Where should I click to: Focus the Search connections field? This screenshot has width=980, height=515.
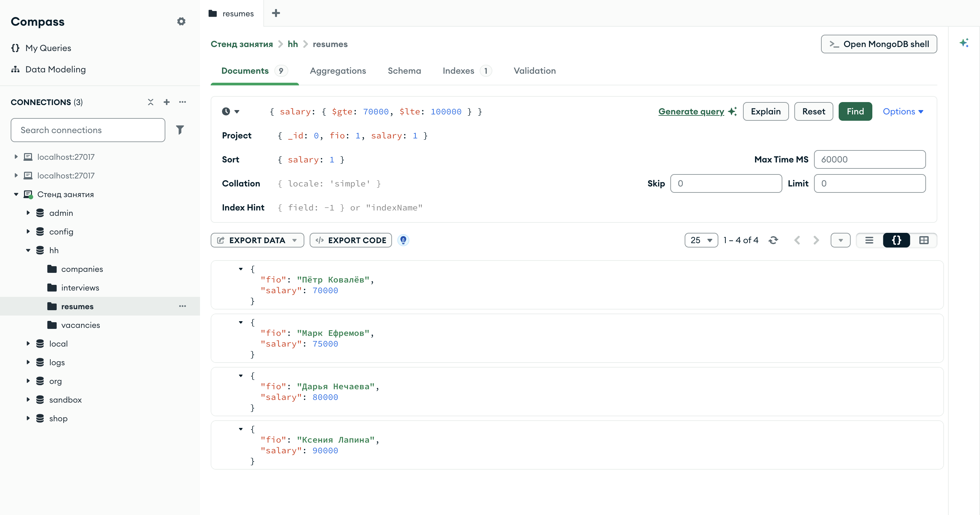88,130
